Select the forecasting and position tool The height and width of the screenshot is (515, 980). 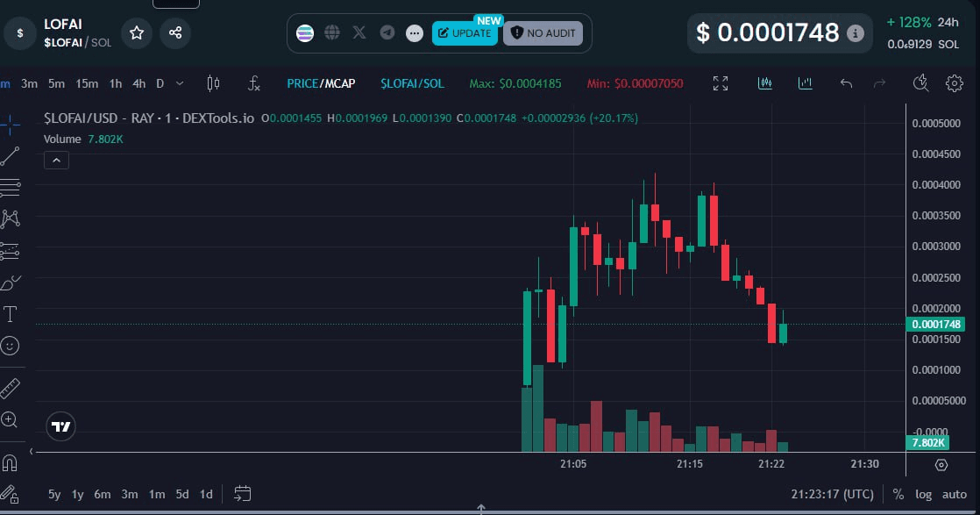tap(10, 251)
